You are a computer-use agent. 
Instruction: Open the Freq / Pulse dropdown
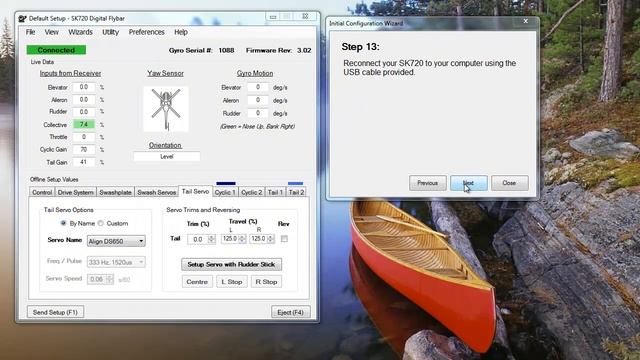tap(116, 262)
